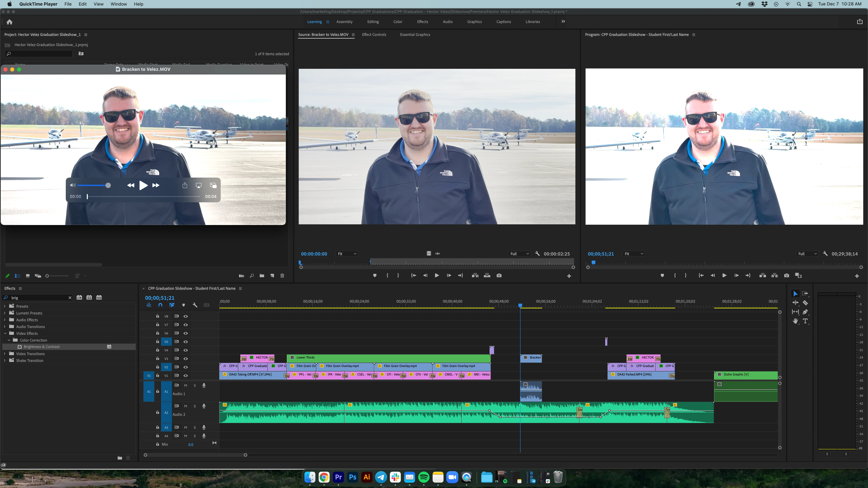Open Timeline Display Settings wrench

click(x=195, y=305)
